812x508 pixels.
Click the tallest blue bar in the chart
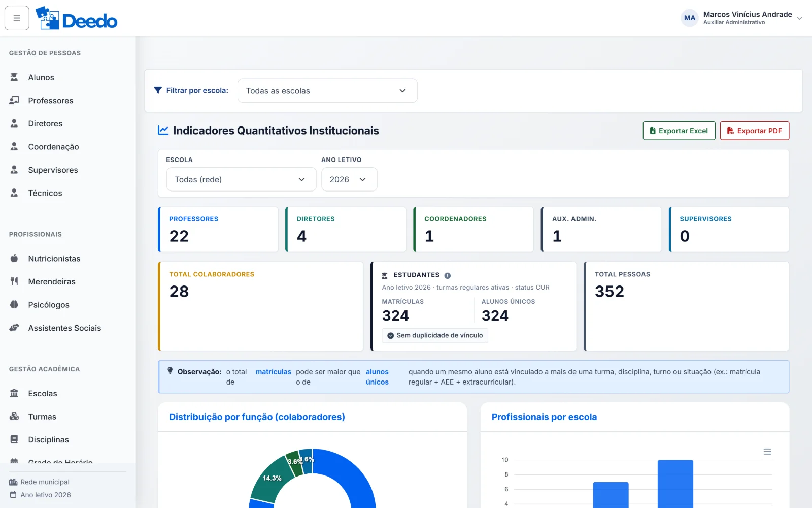coord(675,484)
